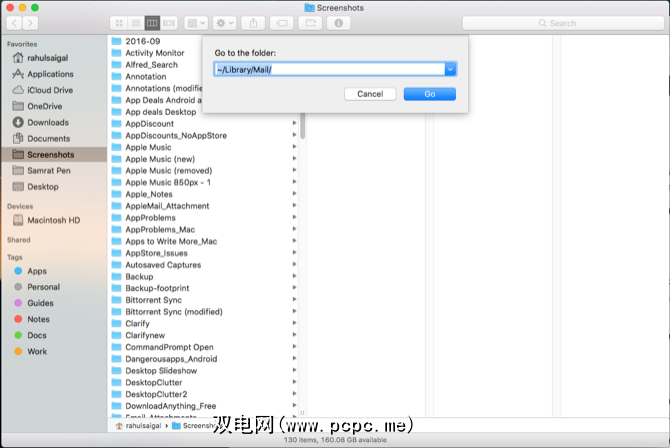Open OneDrive in sidebar
The width and height of the screenshot is (670, 448).
point(44,106)
